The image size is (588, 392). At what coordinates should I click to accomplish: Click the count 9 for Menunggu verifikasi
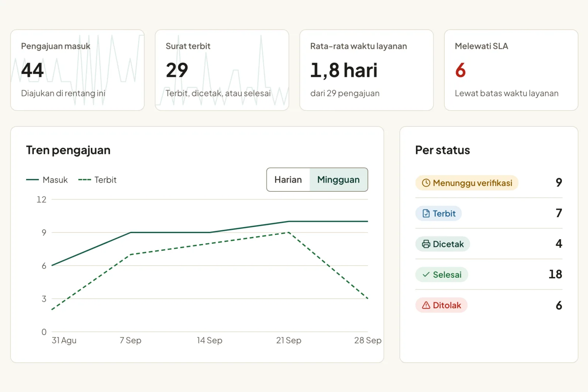click(559, 183)
